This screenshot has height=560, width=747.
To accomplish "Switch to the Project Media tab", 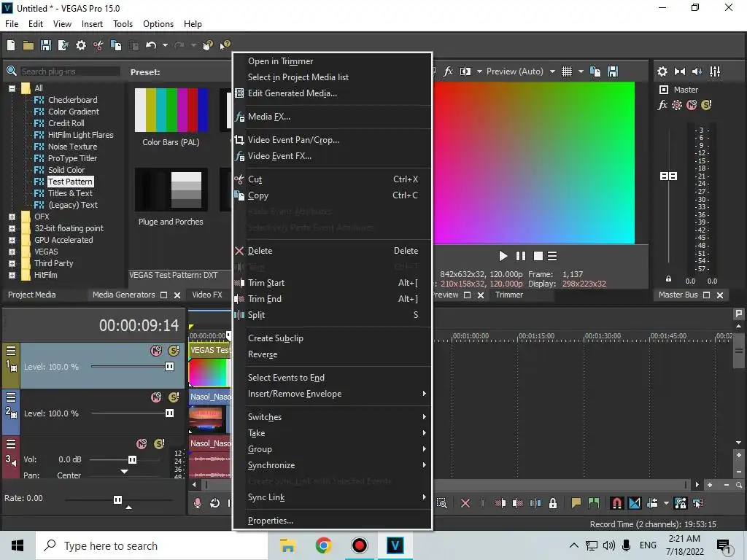I will coord(32,295).
